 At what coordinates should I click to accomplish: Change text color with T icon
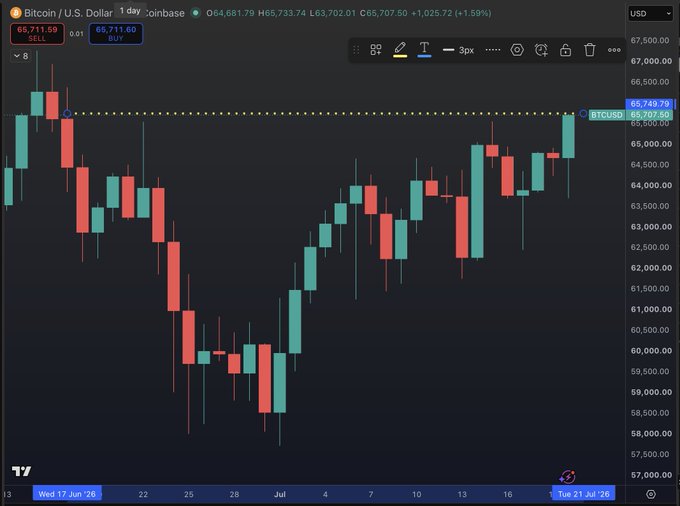[x=424, y=49]
